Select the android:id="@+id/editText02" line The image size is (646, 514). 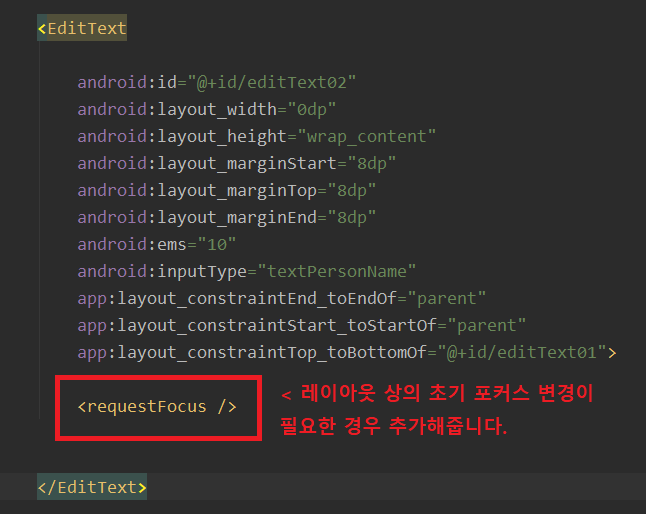[x=217, y=82]
